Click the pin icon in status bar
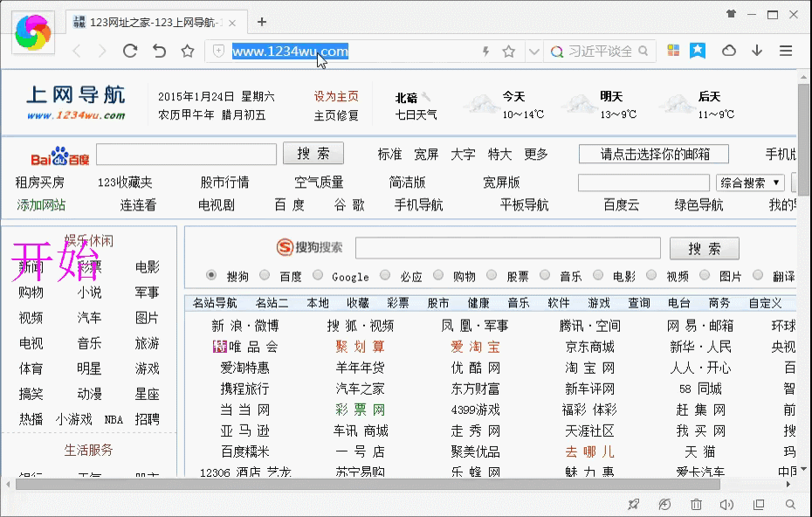812x517 pixels. [633, 504]
